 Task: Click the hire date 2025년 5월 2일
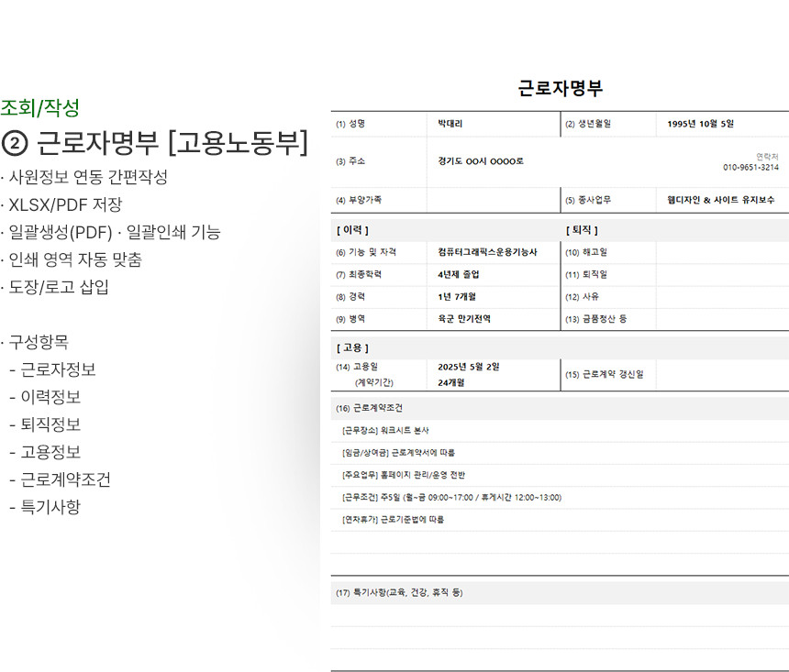click(468, 367)
